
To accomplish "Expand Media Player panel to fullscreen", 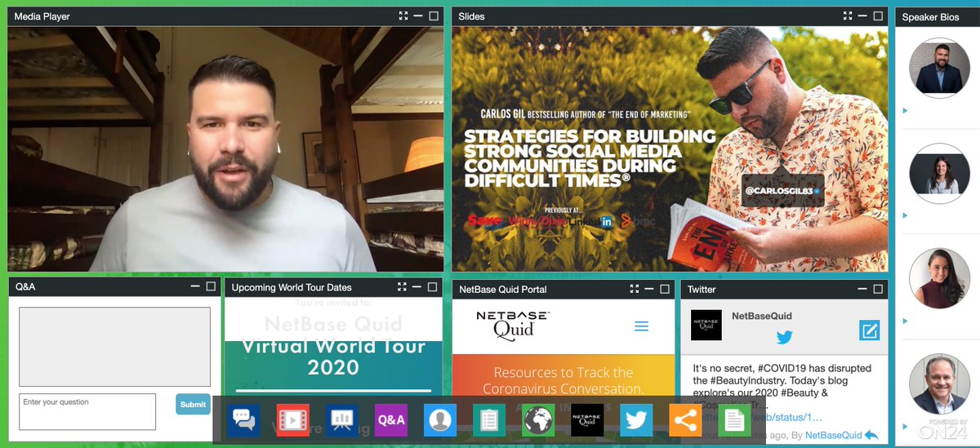I will click(x=403, y=16).
